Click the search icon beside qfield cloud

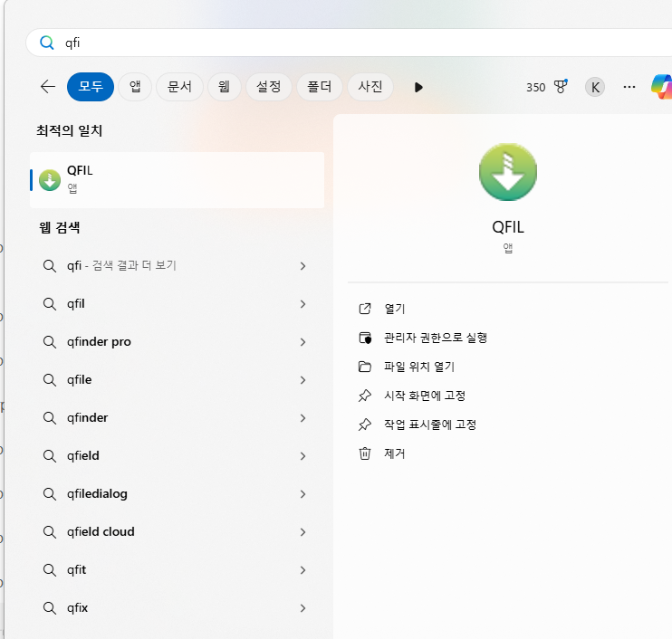click(50, 532)
